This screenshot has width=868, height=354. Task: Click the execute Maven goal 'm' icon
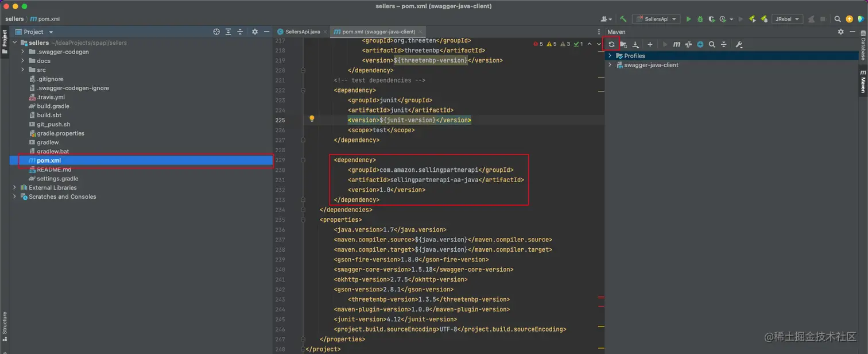pyautogui.click(x=677, y=44)
